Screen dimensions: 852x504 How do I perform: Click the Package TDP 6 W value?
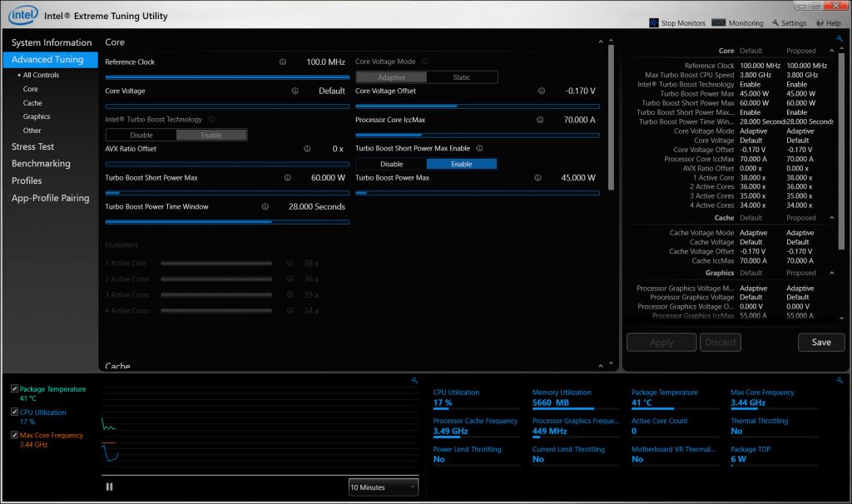click(739, 459)
